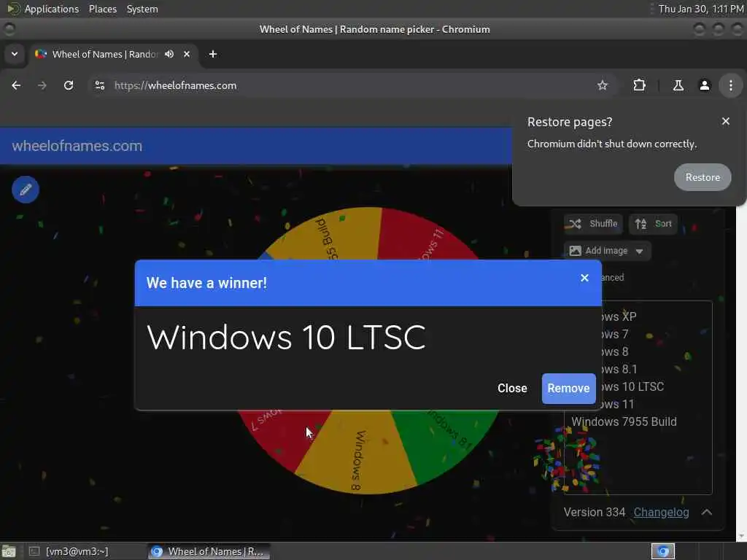Open the Add image dropdown

tap(607, 251)
